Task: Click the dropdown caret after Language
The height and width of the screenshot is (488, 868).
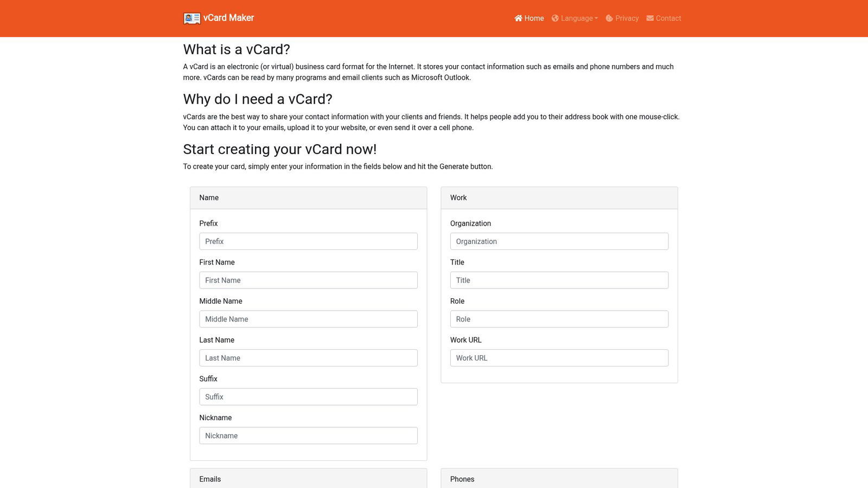Action: pos(596,18)
